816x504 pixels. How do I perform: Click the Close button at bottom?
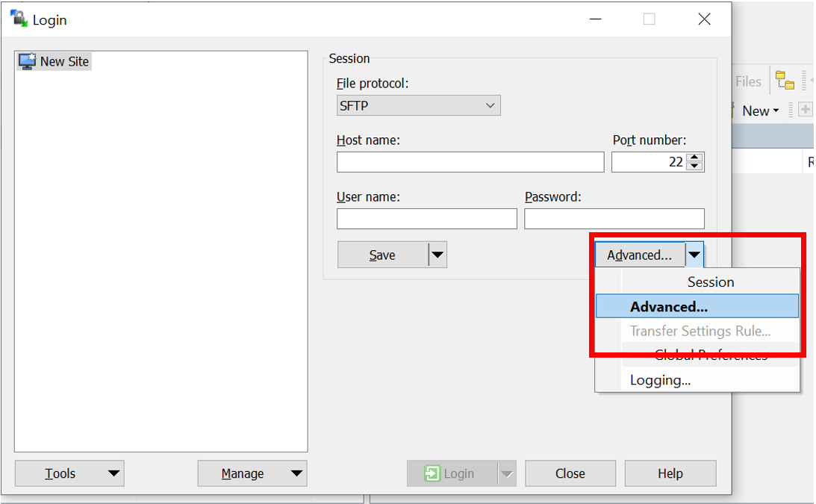(570, 473)
